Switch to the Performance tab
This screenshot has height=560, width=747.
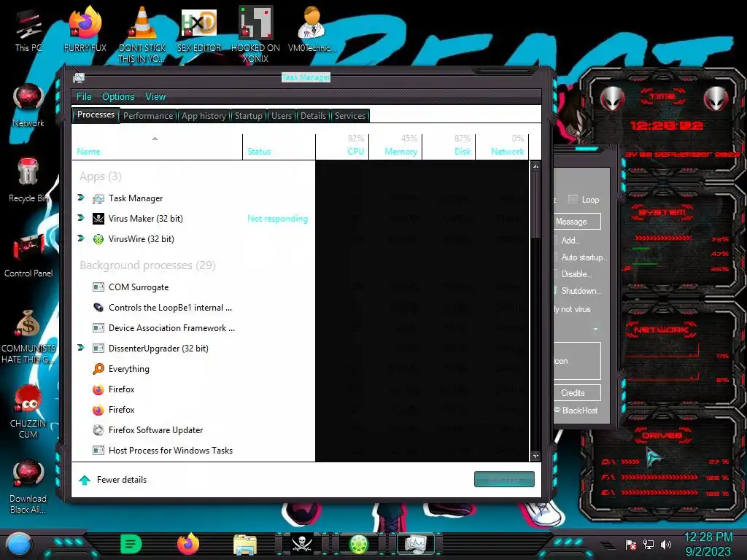148,116
